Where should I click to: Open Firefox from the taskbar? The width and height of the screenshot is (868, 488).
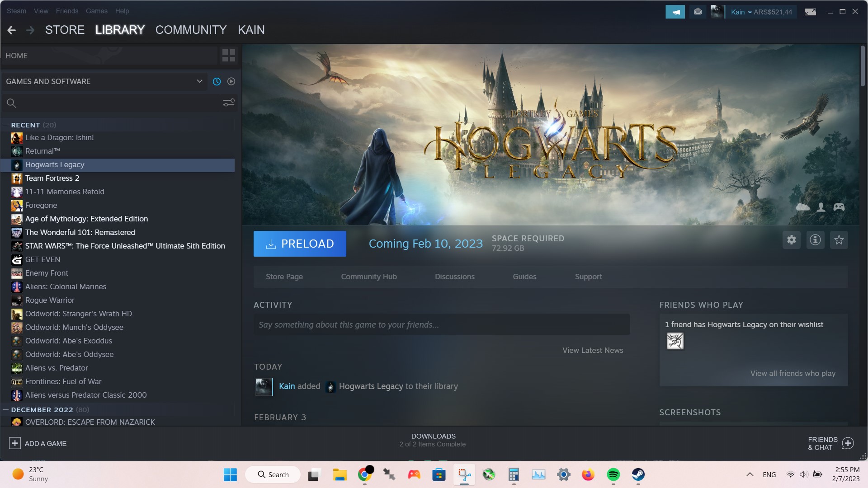[588, 474]
